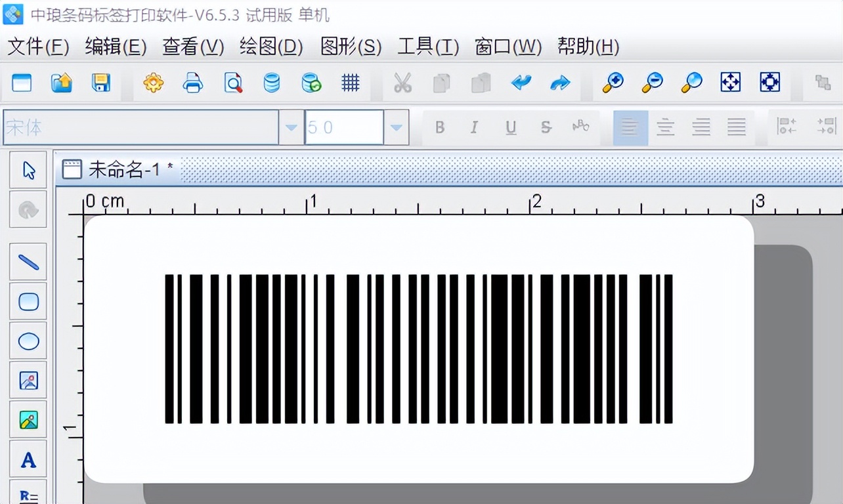
Task: Open the 文件(F) menu
Action: [x=39, y=47]
